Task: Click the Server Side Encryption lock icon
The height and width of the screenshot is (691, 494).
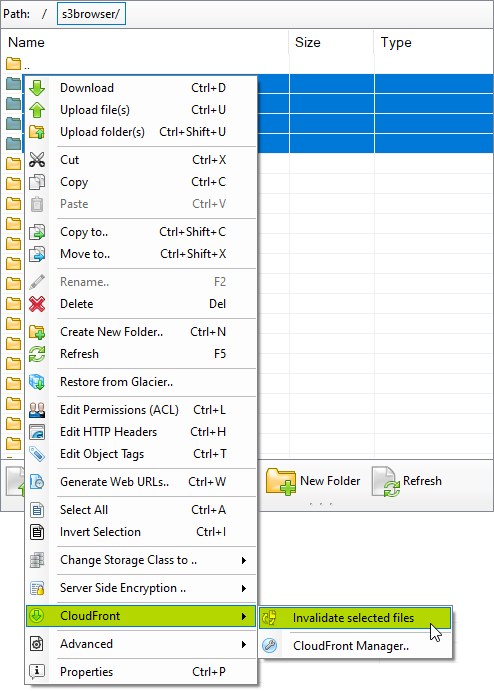Action: (x=37, y=588)
